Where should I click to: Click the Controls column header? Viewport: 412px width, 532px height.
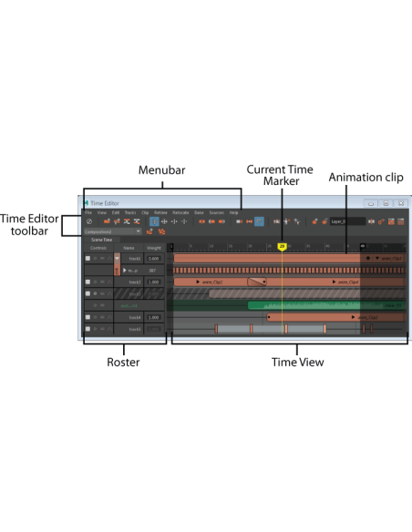point(98,248)
